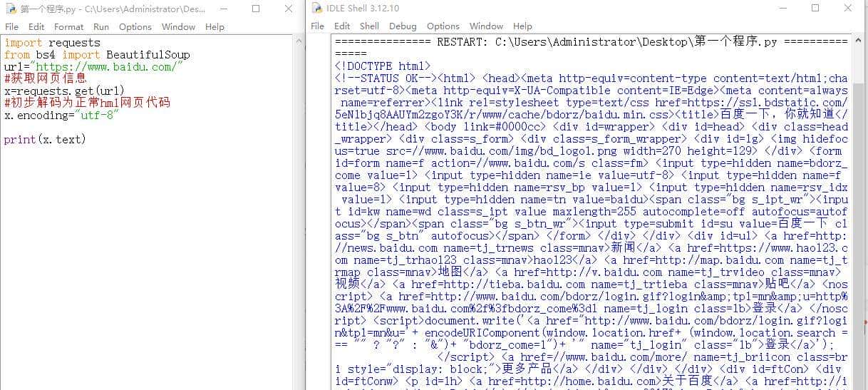Open Help menu in the editor window

215,26
